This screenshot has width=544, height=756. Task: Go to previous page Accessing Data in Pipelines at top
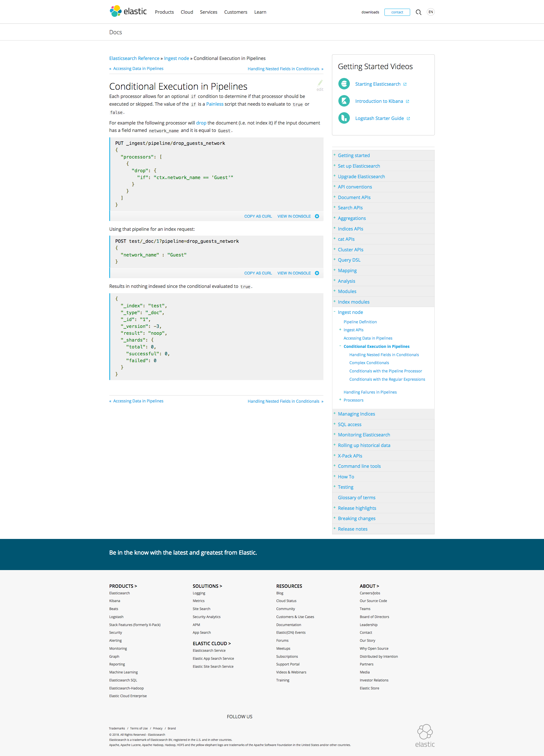point(138,69)
